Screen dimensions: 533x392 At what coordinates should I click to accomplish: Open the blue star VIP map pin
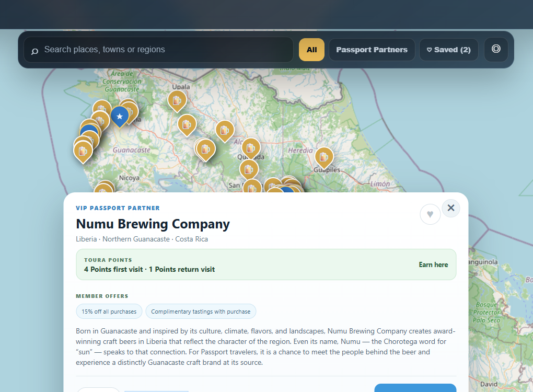(x=120, y=116)
